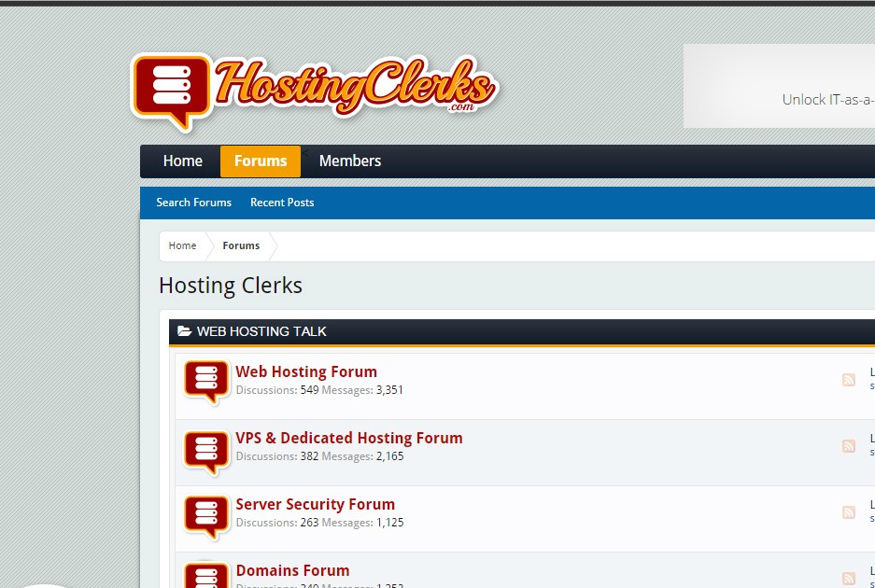This screenshot has width=875, height=588.
Task: Click the Forums breadcrumb link
Action: click(x=241, y=245)
